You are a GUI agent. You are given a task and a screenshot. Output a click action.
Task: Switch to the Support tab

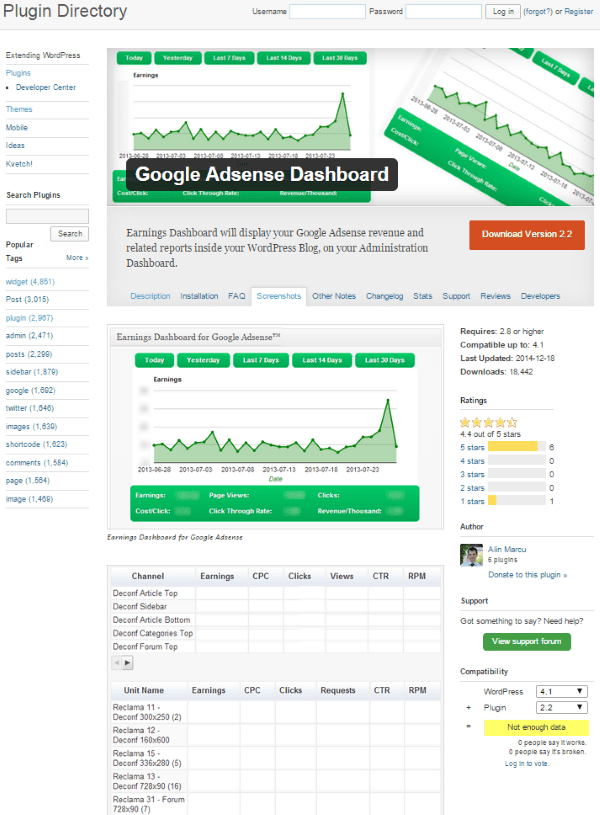pos(456,296)
